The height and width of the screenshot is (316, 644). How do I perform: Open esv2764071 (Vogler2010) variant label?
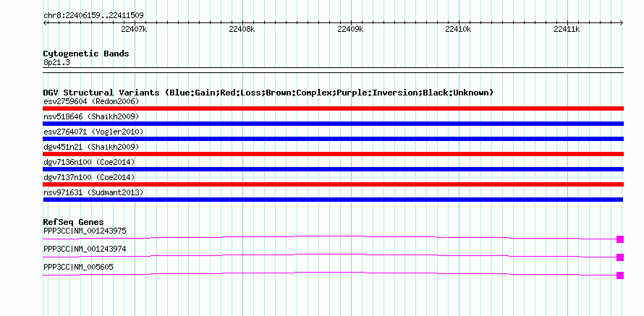pos(93,132)
